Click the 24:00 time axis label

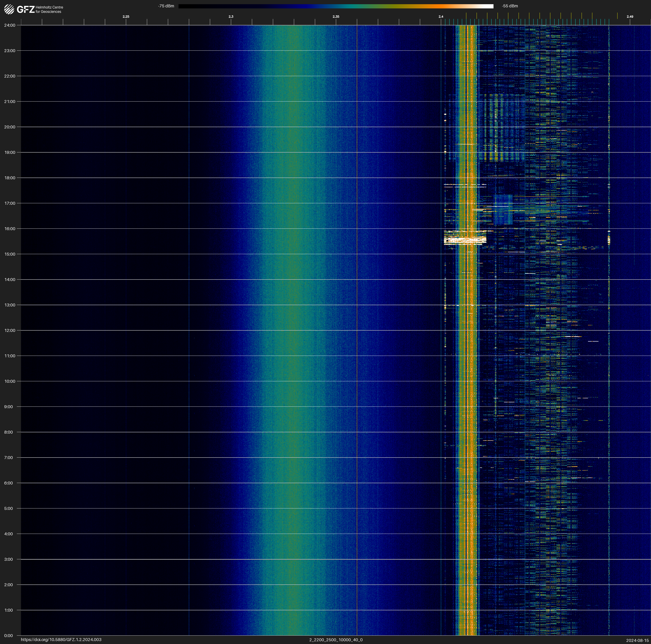point(10,25)
